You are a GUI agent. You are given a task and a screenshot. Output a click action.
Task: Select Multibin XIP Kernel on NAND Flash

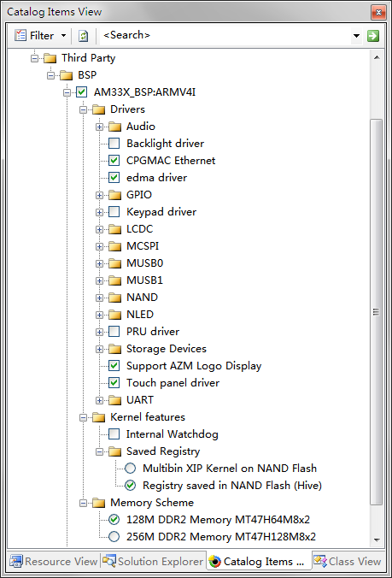[x=230, y=469]
